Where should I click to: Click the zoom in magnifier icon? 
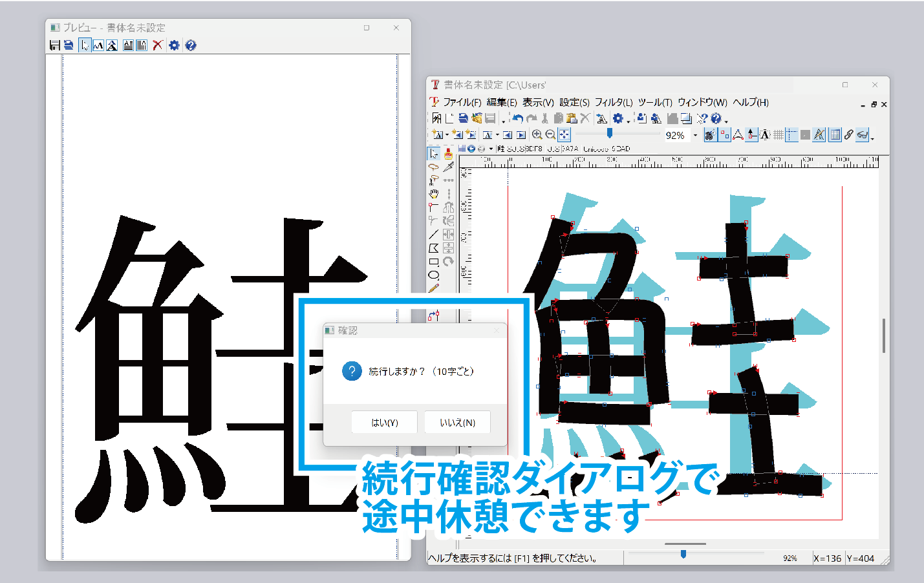537,134
